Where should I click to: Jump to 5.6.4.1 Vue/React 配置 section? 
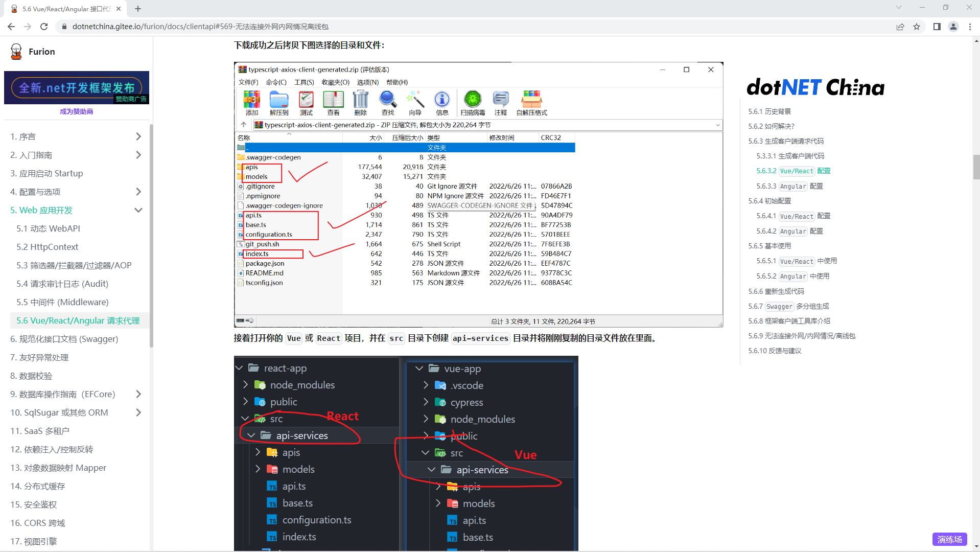pos(793,216)
